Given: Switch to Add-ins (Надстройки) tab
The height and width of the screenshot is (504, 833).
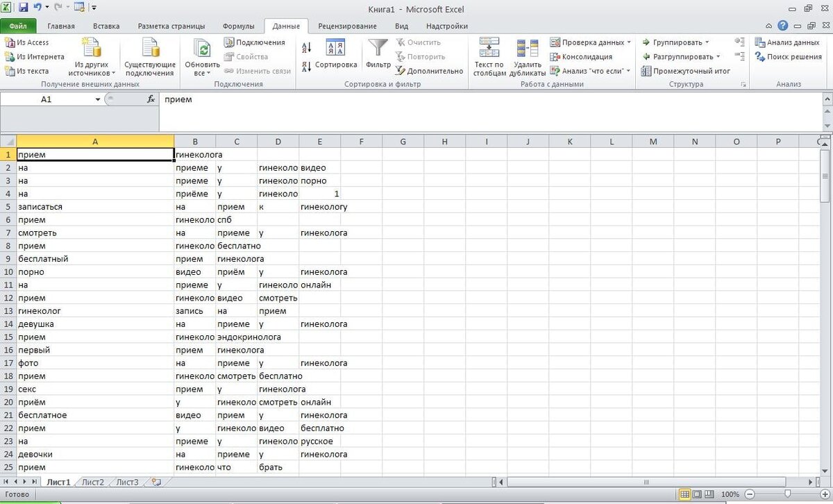Looking at the screenshot, I should [x=446, y=26].
